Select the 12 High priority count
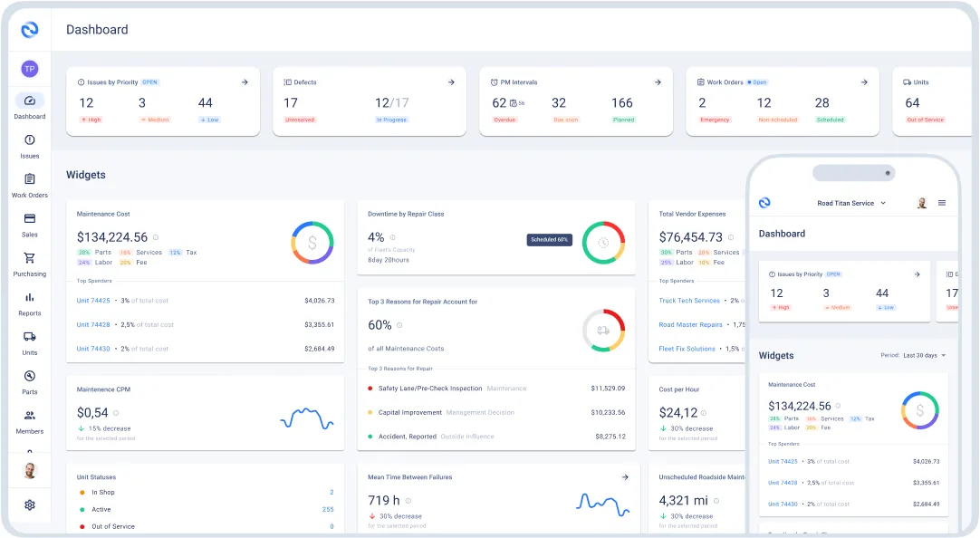Viewport: 980px width, 538px height. pos(86,103)
